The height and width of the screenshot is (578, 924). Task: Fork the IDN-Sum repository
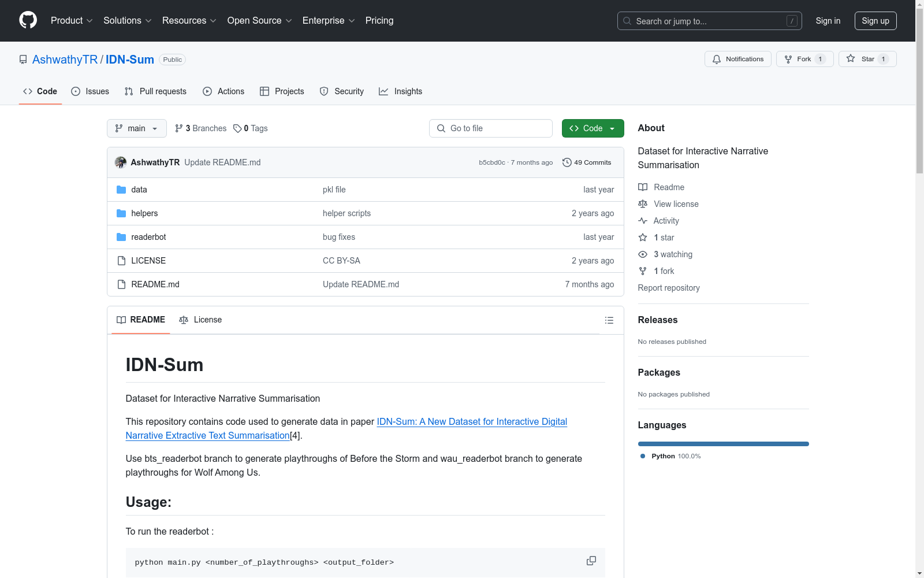coord(805,59)
